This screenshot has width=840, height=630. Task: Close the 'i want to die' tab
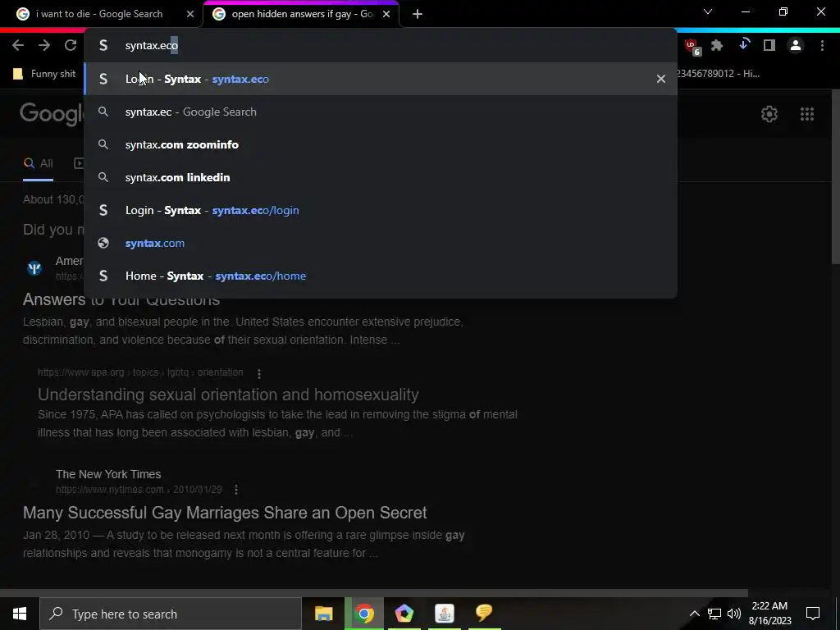tap(190, 14)
